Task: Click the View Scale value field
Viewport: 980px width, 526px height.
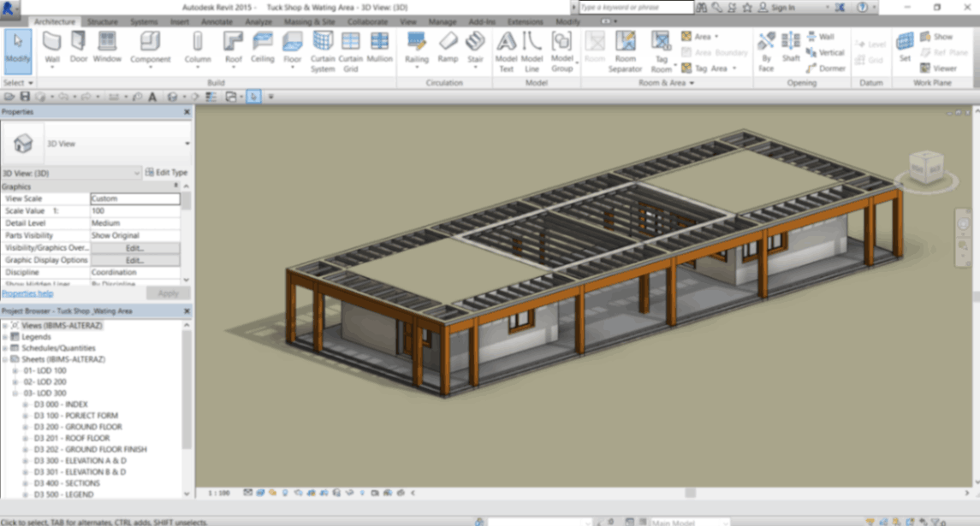Action: coord(135,198)
